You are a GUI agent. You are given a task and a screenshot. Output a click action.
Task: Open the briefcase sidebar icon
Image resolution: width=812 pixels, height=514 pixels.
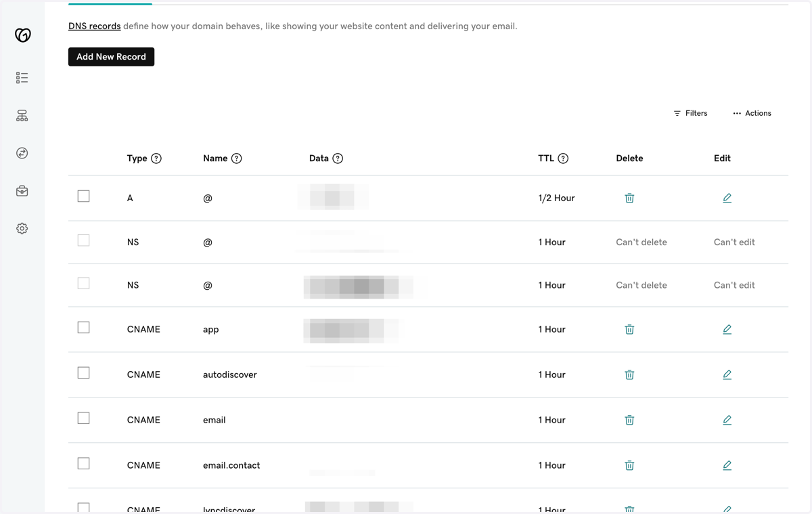point(22,191)
